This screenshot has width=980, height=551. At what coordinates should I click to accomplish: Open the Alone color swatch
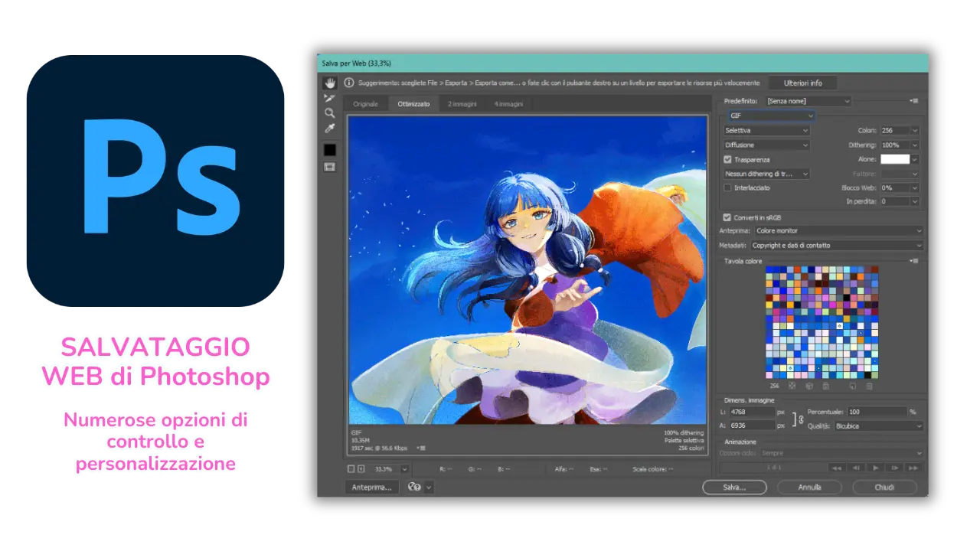click(x=896, y=159)
